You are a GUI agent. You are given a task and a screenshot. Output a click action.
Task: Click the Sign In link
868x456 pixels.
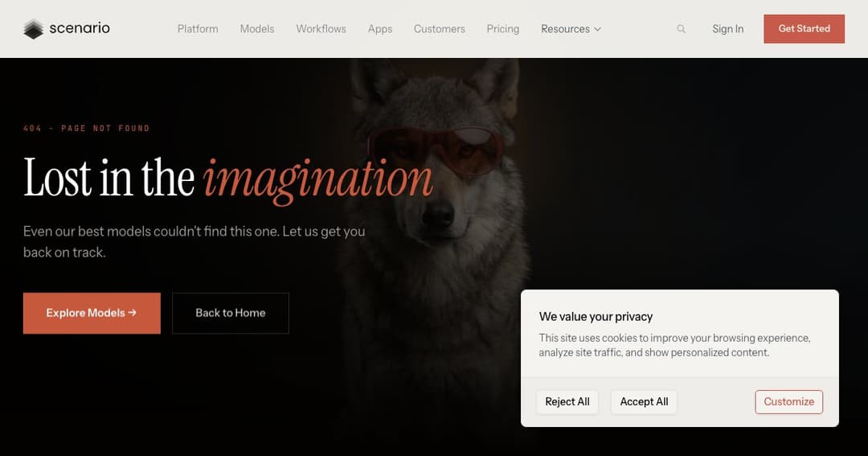[727, 29]
